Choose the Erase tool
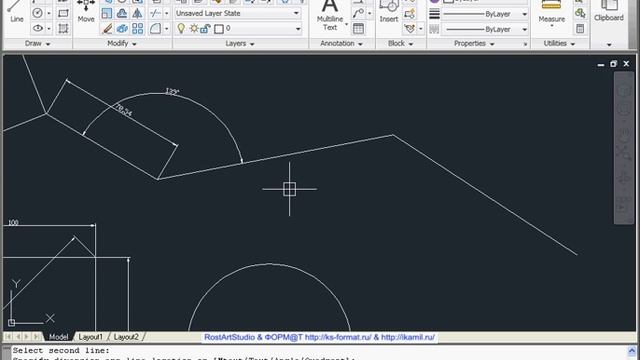Screen dimensions: 640x360 click(x=107, y=29)
